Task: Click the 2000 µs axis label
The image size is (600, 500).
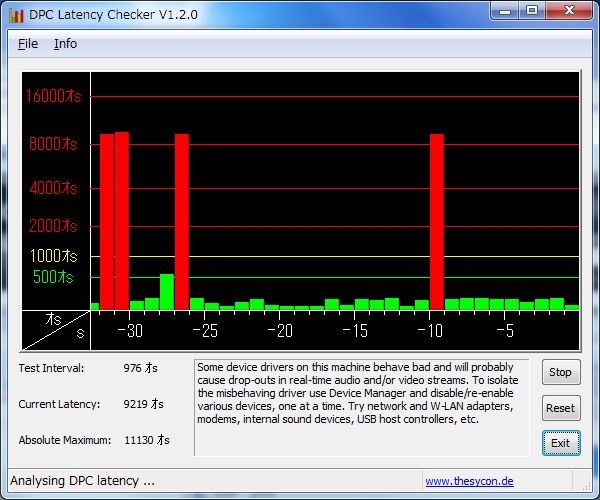Action: 53,226
